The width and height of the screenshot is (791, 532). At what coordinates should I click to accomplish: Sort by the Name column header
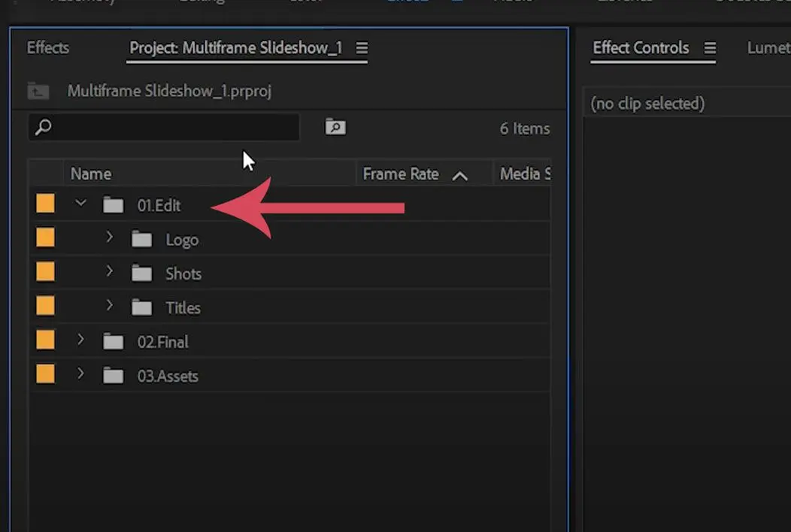91,174
